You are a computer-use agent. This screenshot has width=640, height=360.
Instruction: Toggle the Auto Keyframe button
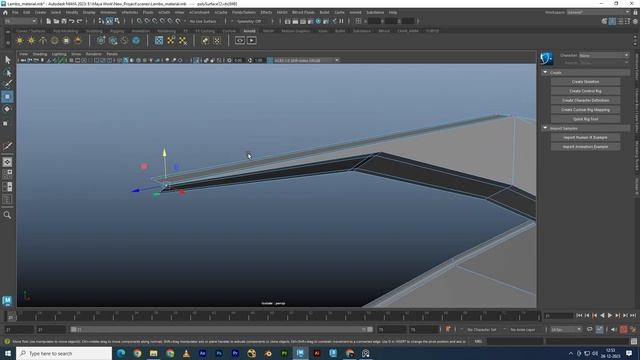pyautogui.click(x=624, y=329)
